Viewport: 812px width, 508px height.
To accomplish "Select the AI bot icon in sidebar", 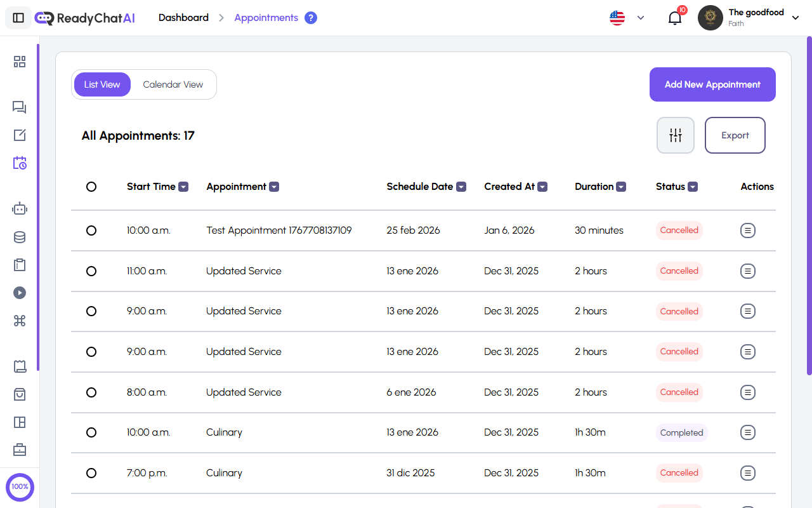I will (x=20, y=208).
